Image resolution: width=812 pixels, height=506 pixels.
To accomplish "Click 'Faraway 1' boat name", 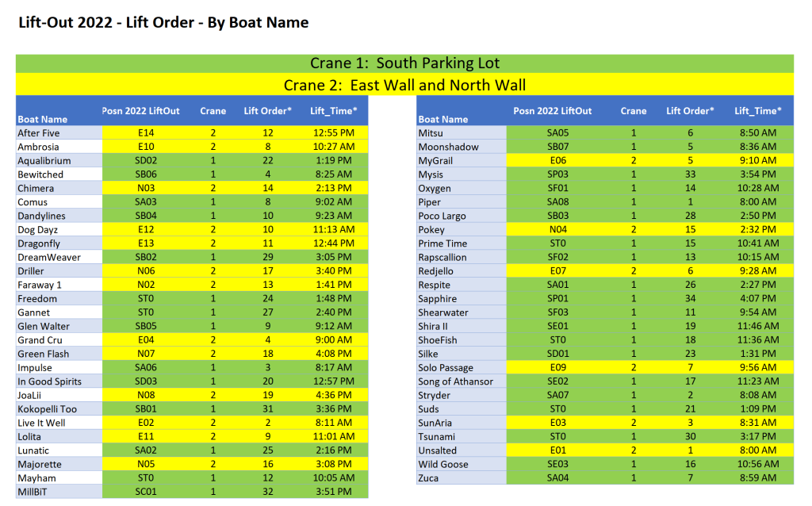I will coord(40,286).
